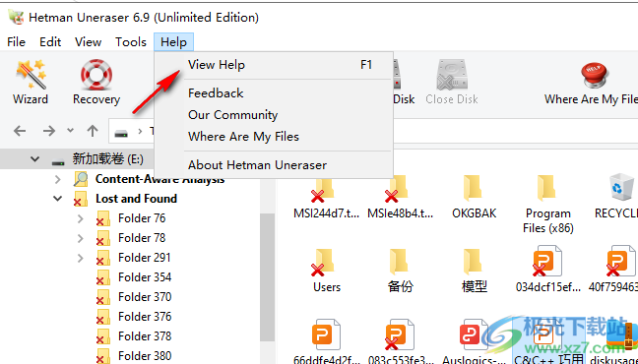Select the Auslogics PDF file
This screenshot has height=364, width=638.
click(474, 341)
